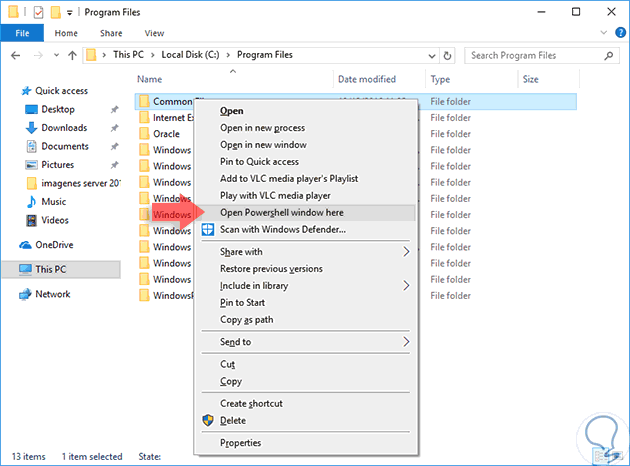
Task: Open OneDrive from the navigation pane
Action: [52, 244]
